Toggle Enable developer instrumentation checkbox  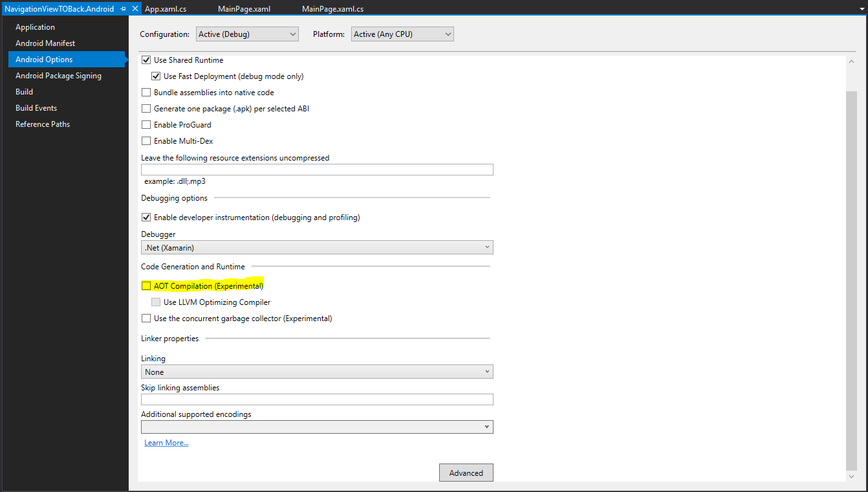[146, 218]
